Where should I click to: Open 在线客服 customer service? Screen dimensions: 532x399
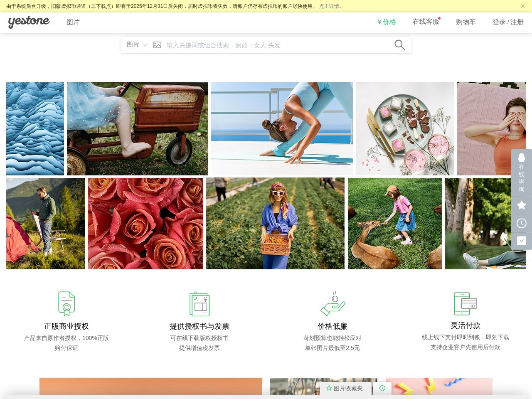click(426, 22)
